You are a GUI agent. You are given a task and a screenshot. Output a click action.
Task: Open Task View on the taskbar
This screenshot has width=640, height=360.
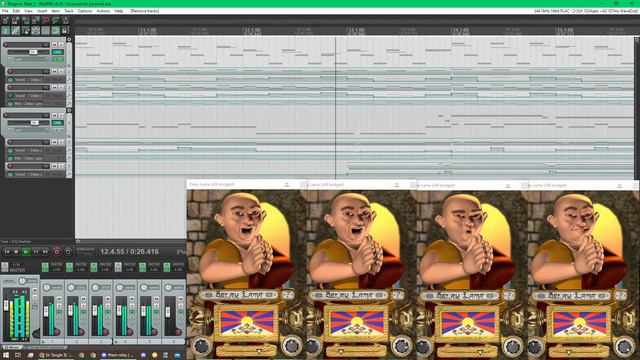point(18,356)
